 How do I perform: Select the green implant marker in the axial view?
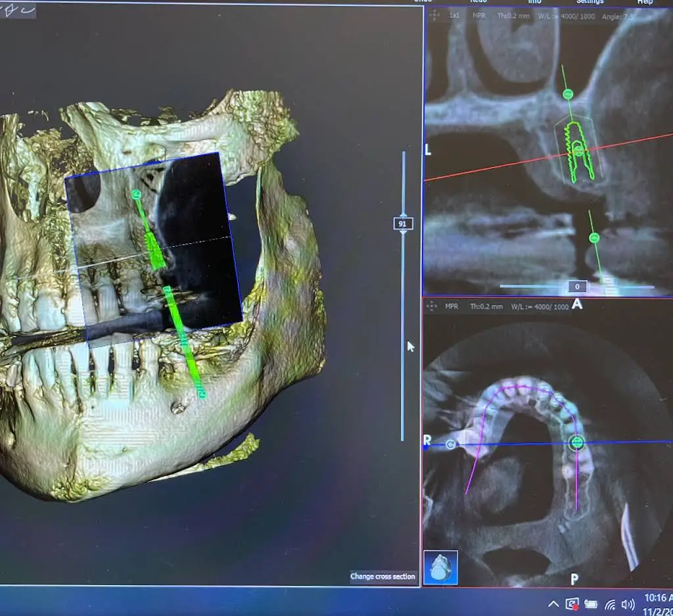click(x=577, y=442)
